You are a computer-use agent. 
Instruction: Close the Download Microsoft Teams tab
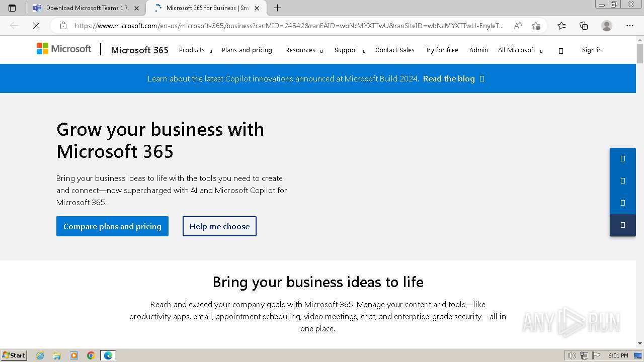pos(136,8)
